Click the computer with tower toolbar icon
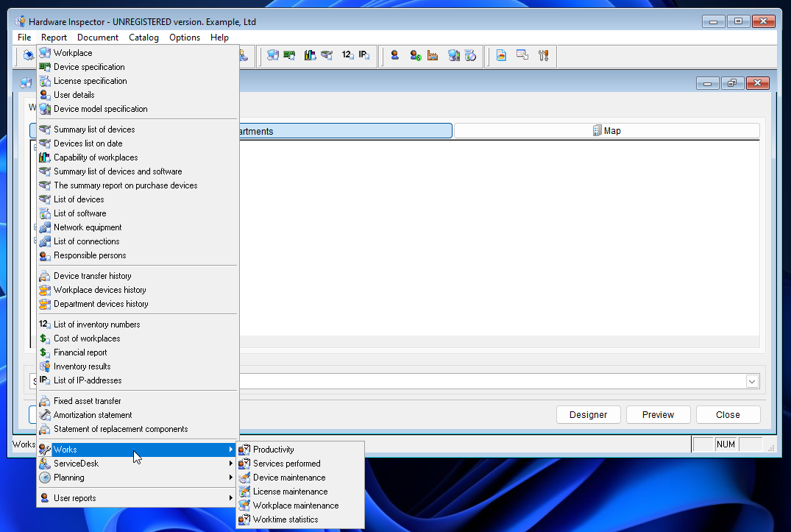 tap(453, 55)
